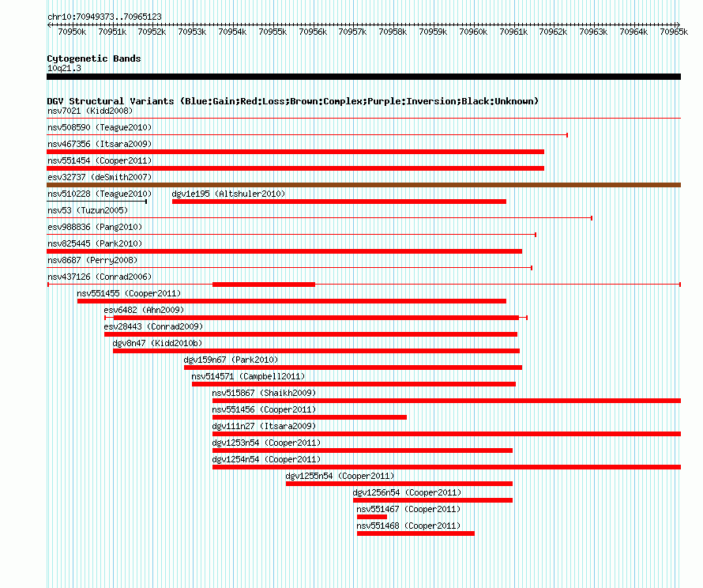The height and width of the screenshot is (588, 703).
Task: Open dgv1256n54 (Cooper2011) label
Action: [x=407, y=492]
